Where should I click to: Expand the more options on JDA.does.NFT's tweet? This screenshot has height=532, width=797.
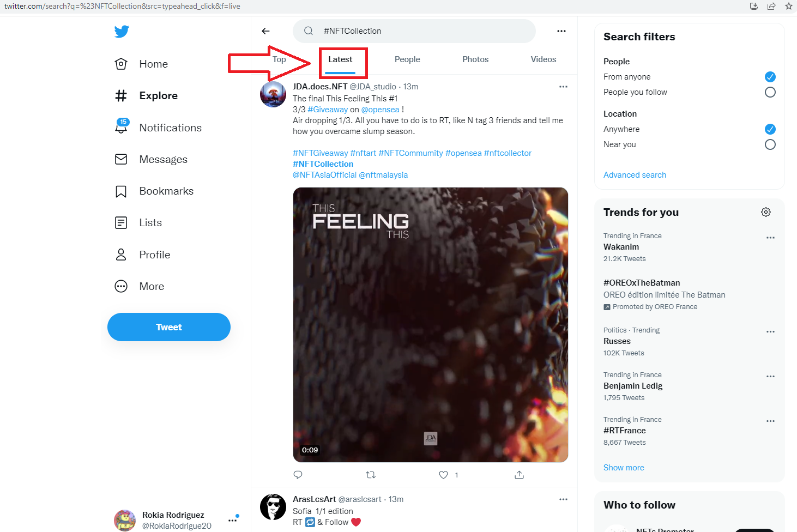[563, 87]
